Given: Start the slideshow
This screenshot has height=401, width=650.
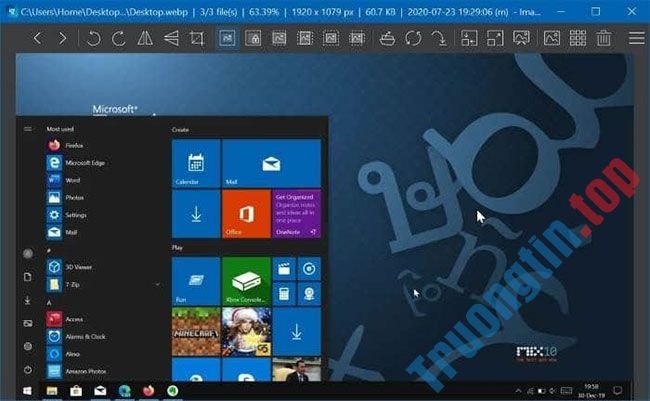Looking at the screenshot, I should [x=521, y=39].
